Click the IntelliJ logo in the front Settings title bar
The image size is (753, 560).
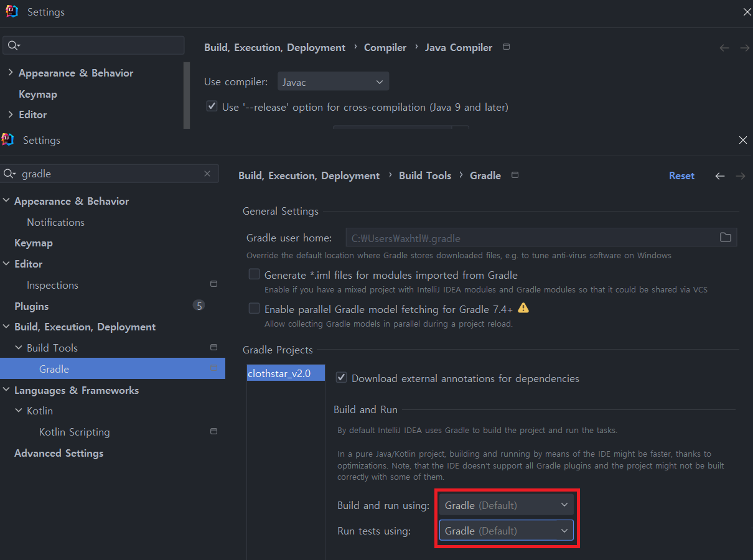click(7, 139)
